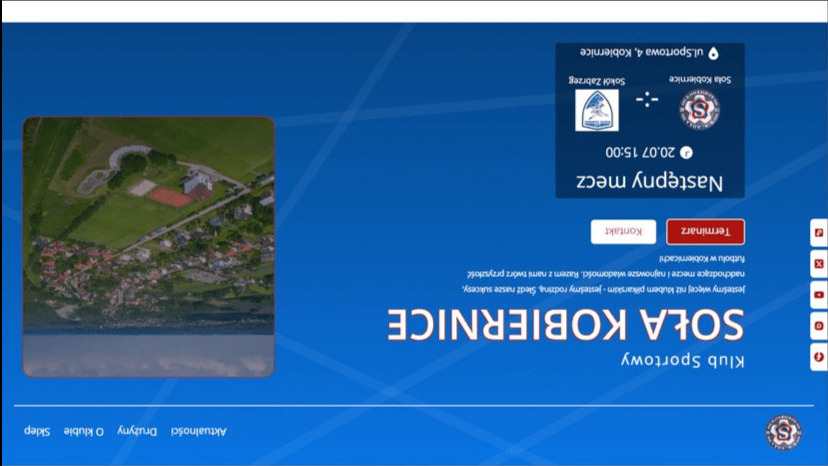The height and width of the screenshot is (466, 828).
Task: Click the 'Następny mecz' heading
Action: tap(650, 182)
